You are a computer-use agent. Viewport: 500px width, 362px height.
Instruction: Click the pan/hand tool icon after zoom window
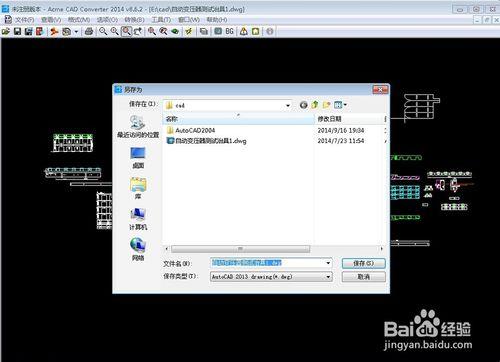(138, 32)
